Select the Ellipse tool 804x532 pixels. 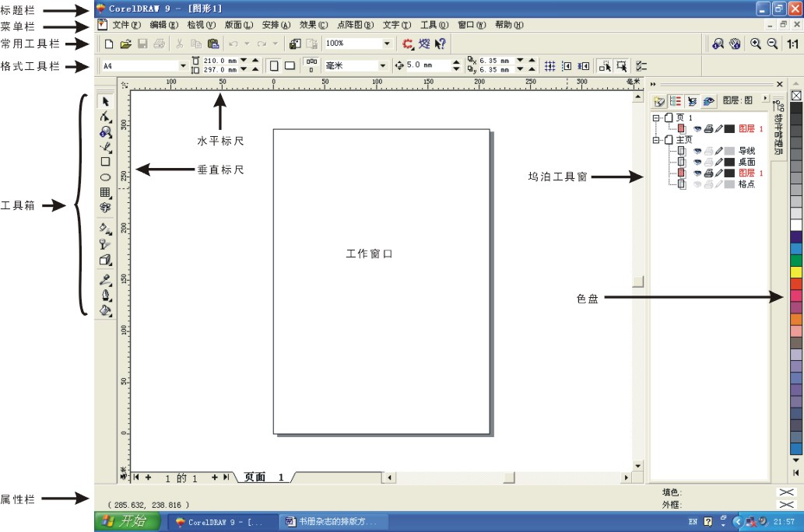pyautogui.click(x=106, y=177)
